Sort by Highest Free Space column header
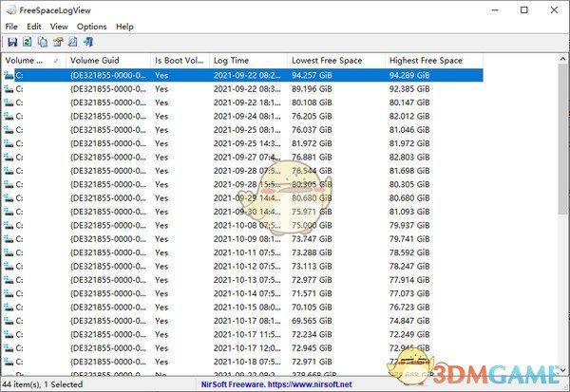The width and height of the screenshot is (570, 392). pos(434,61)
